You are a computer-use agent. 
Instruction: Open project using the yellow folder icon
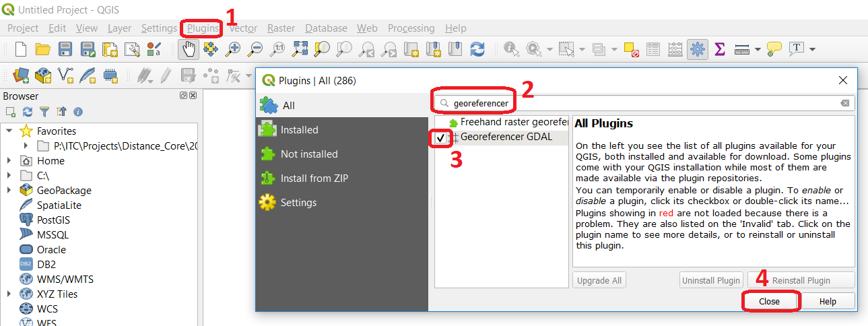click(x=43, y=49)
